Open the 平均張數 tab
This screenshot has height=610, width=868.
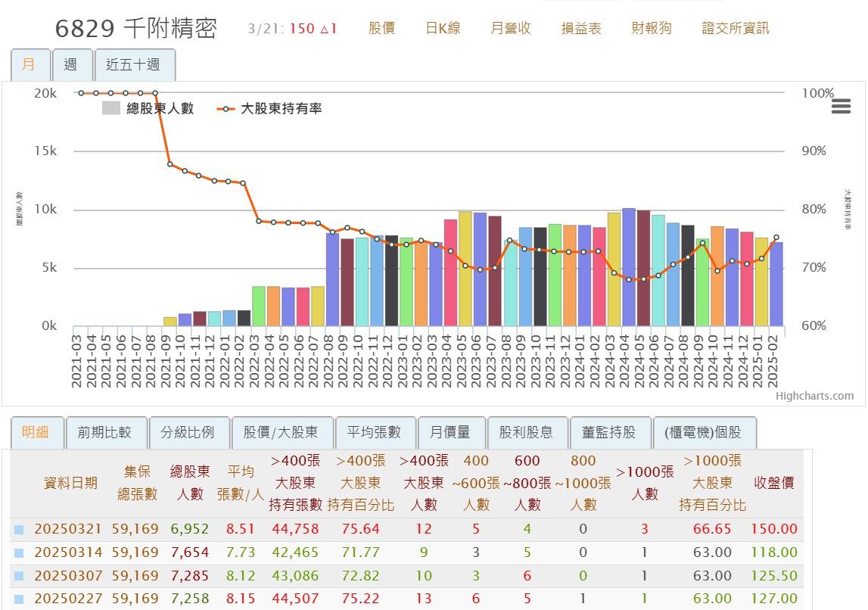coord(375,432)
